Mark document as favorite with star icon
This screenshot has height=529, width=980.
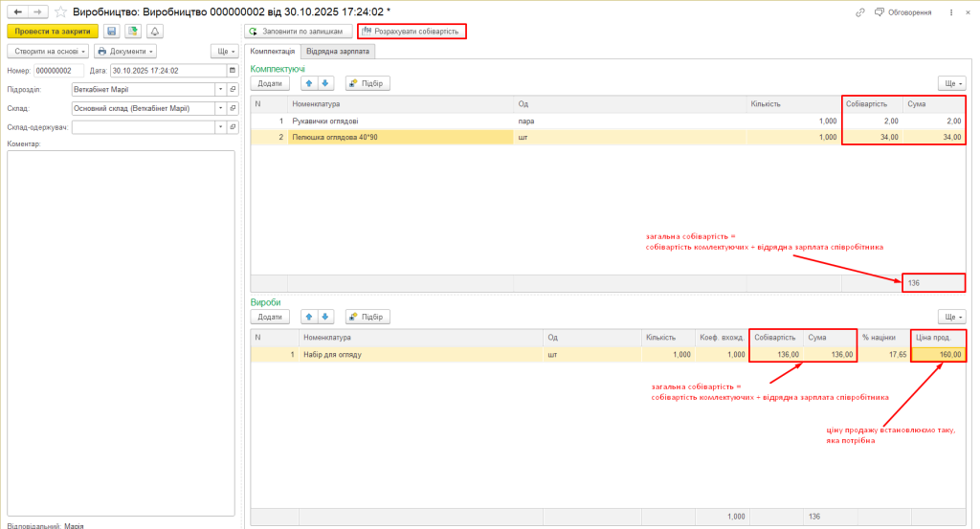click(x=61, y=11)
